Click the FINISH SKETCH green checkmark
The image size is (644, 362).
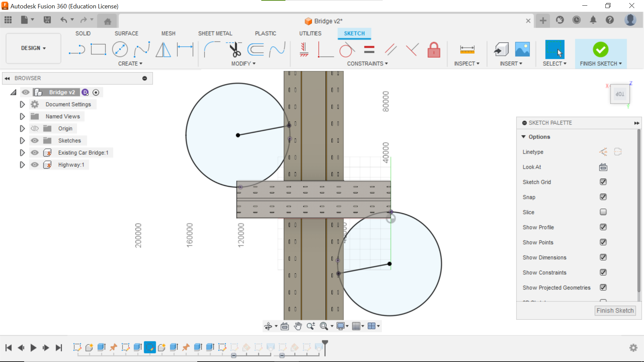(600, 50)
